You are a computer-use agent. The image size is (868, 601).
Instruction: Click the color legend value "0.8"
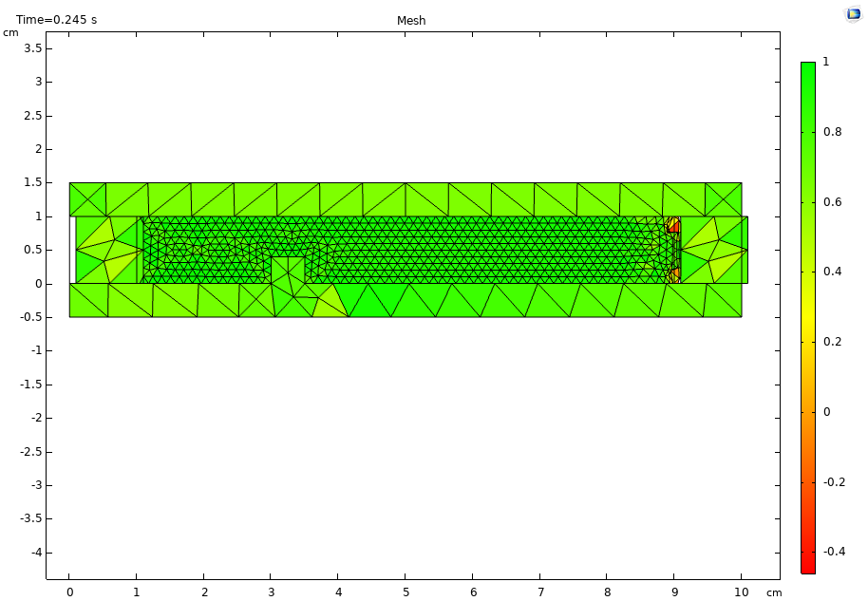coord(832,132)
